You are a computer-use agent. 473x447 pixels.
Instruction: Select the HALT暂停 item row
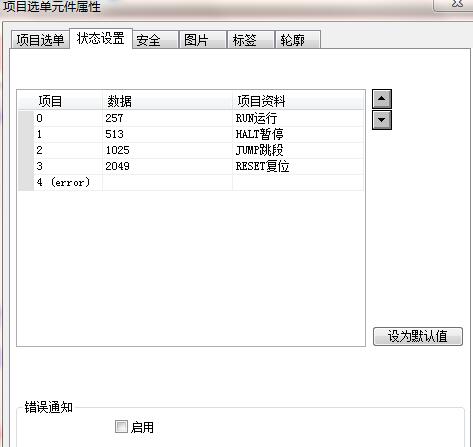click(x=191, y=134)
